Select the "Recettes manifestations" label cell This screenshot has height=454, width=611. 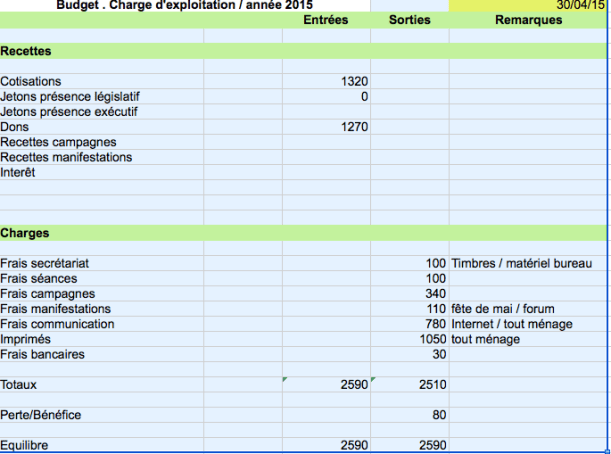click(x=66, y=157)
